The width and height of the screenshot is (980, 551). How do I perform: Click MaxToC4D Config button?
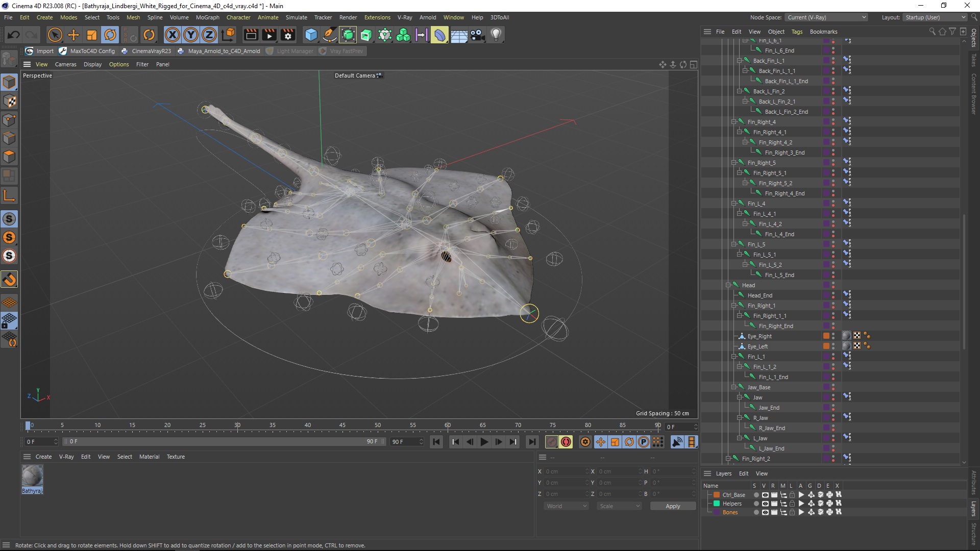[87, 51]
